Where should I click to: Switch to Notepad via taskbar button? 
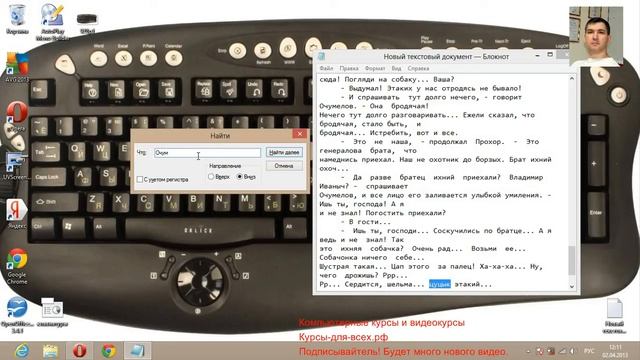(x=137, y=351)
